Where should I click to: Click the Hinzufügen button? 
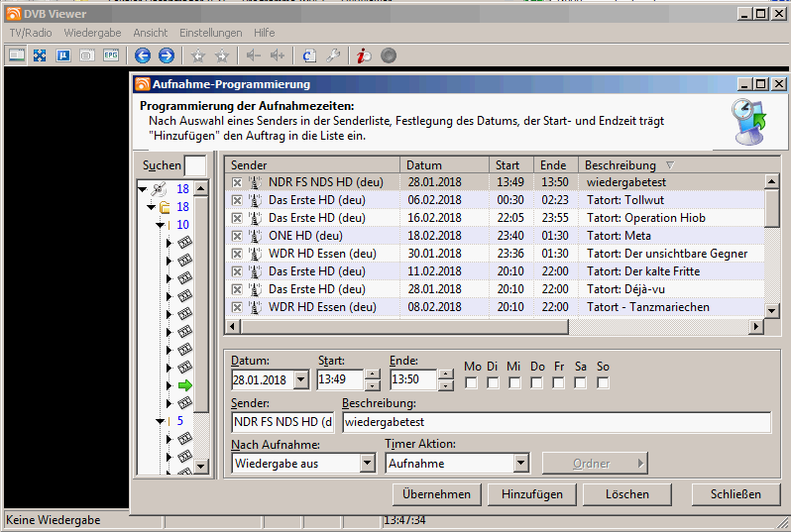pos(532,494)
